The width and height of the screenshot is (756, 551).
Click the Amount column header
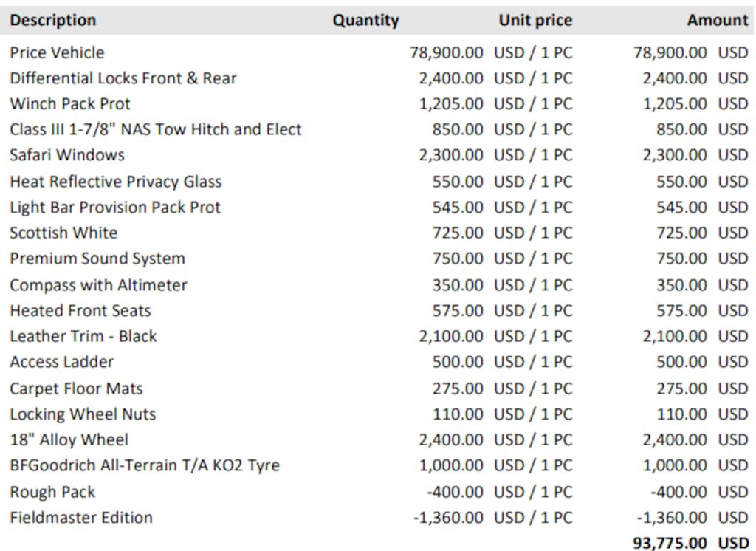[718, 20]
